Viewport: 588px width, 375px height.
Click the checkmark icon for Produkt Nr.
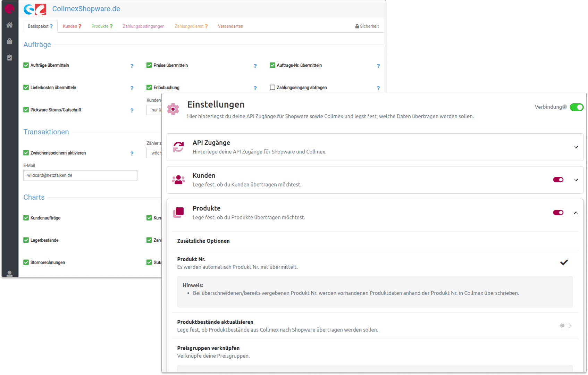point(564,262)
